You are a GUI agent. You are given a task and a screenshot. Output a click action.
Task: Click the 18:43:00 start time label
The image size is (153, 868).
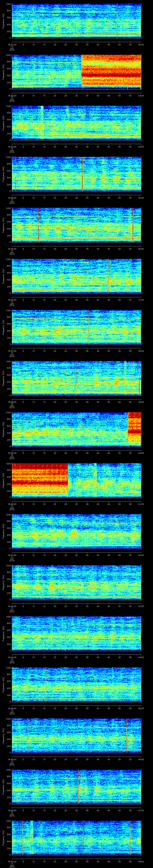click(12, 657)
